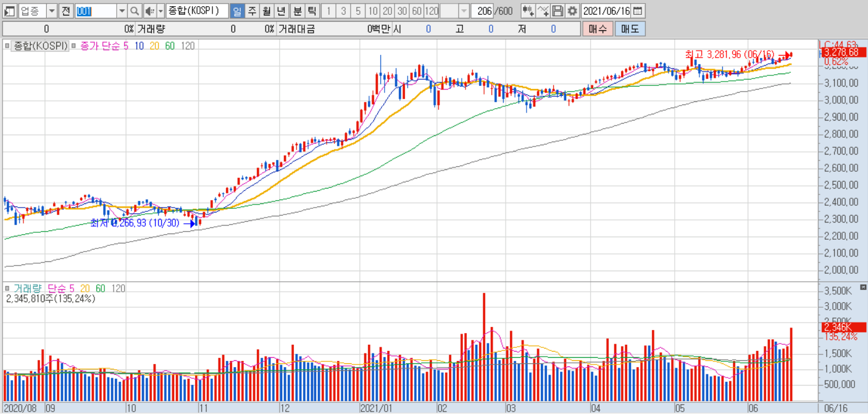Click the 3,000.00 price axis label
Image resolution: width=868 pixels, height=414 pixels.
pyautogui.click(x=841, y=99)
